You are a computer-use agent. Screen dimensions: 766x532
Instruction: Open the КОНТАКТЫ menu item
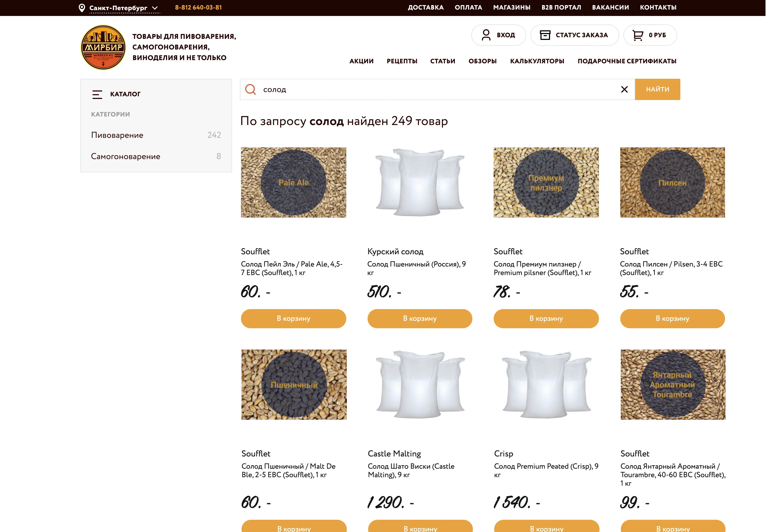pyautogui.click(x=658, y=7)
